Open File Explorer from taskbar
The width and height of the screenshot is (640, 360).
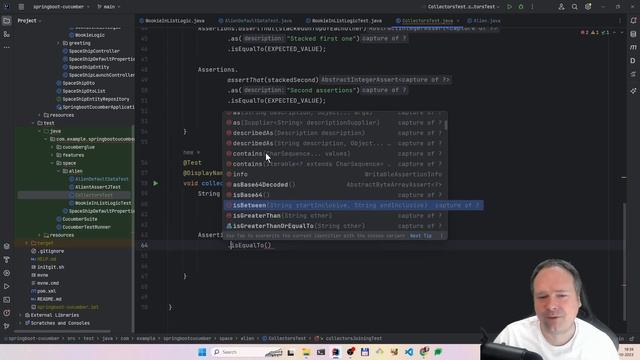306,352
